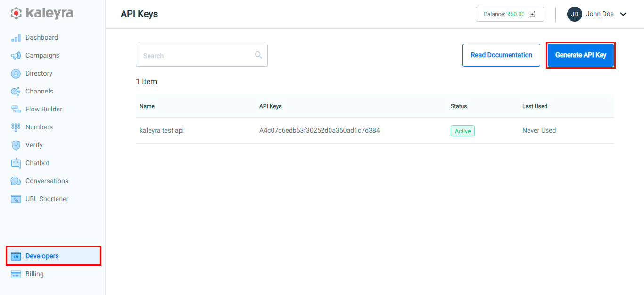Click the Active status badge
Viewport: 644px width, 295px height.
462,131
